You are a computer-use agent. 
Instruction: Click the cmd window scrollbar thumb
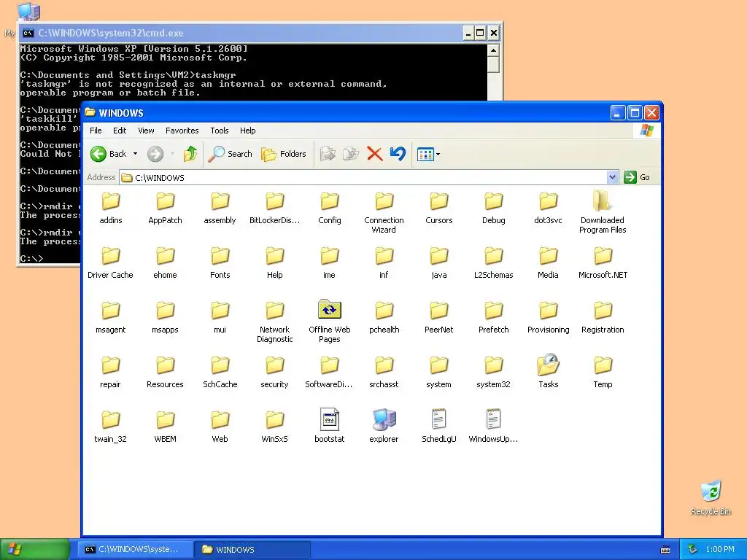[494, 65]
